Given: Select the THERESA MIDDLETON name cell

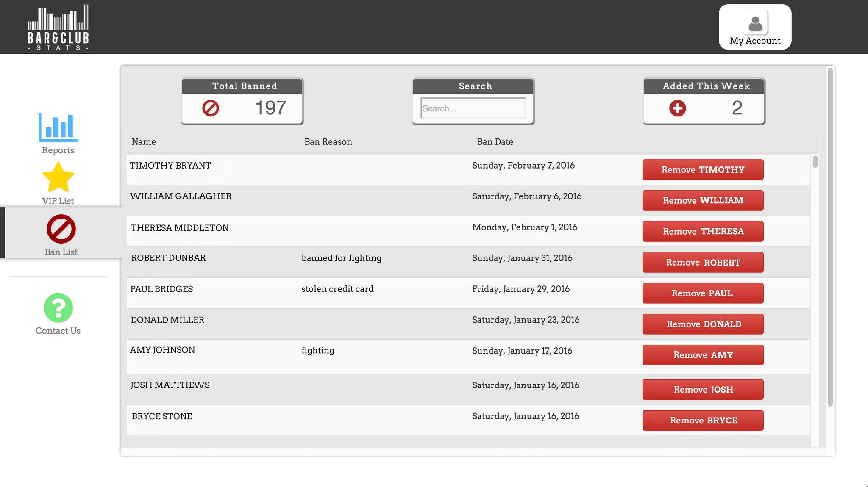Looking at the screenshot, I should tap(180, 228).
